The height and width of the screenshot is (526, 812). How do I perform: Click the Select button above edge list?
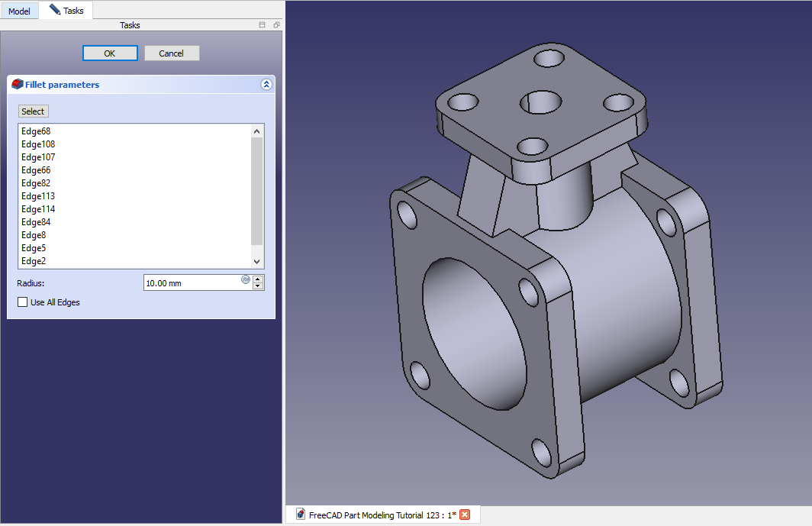[x=33, y=111]
